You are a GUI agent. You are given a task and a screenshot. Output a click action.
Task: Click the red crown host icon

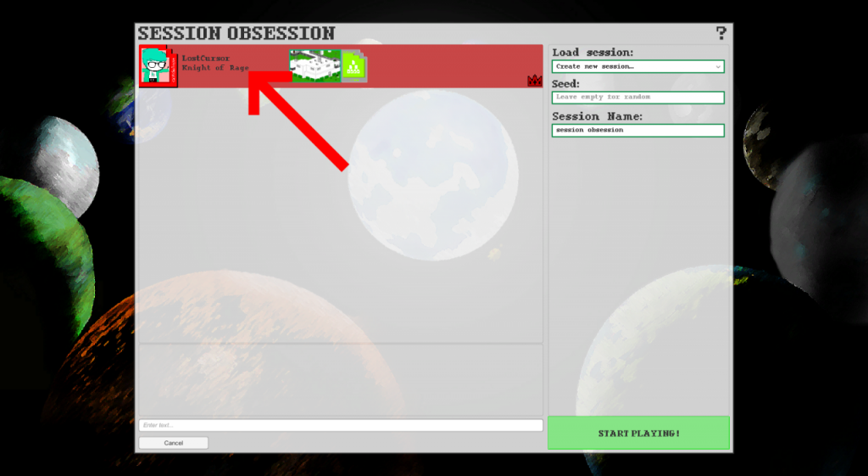point(534,81)
